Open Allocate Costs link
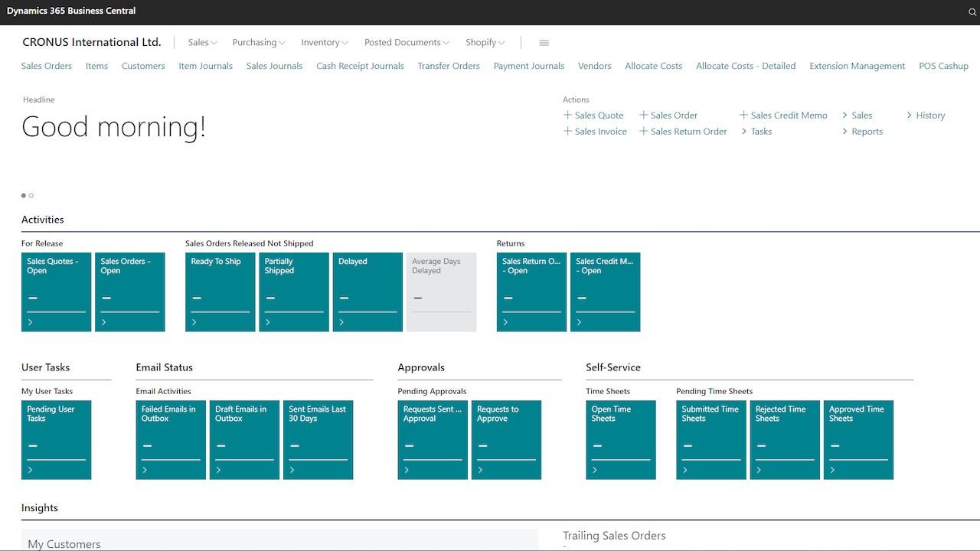 coord(654,66)
